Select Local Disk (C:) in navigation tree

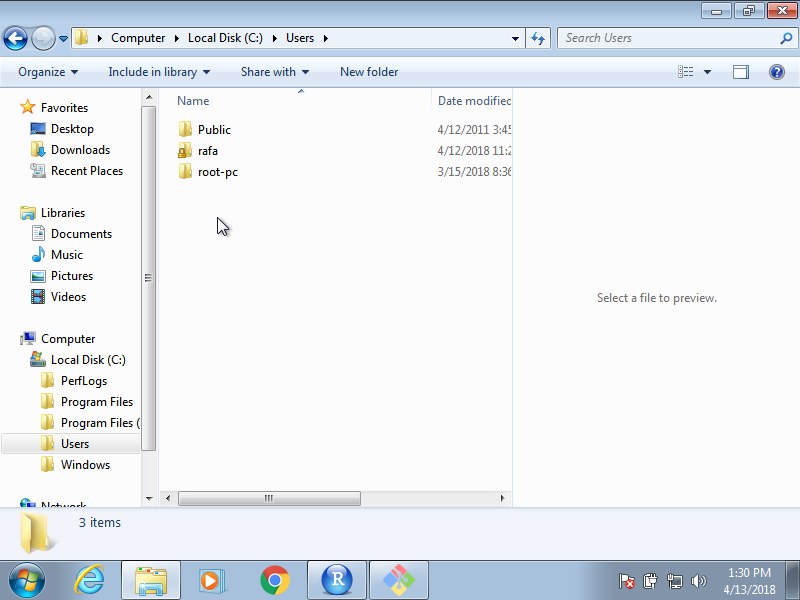[x=88, y=360]
